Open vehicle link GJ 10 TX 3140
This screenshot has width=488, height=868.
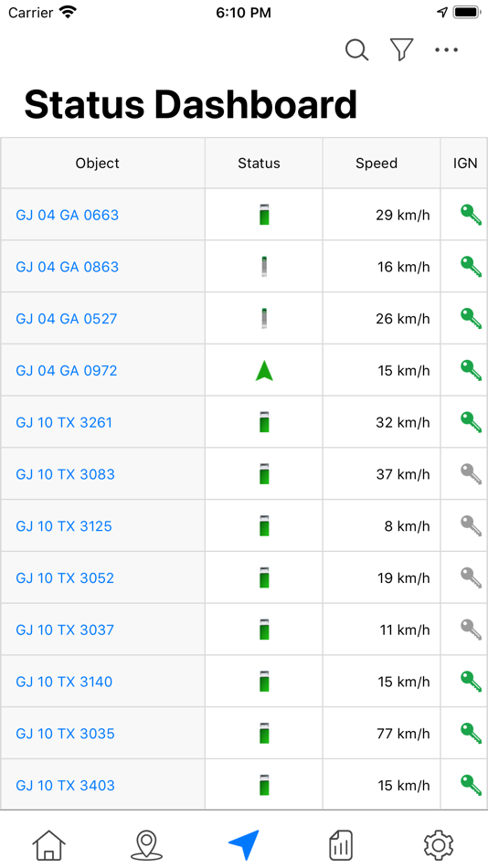tap(64, 682)
